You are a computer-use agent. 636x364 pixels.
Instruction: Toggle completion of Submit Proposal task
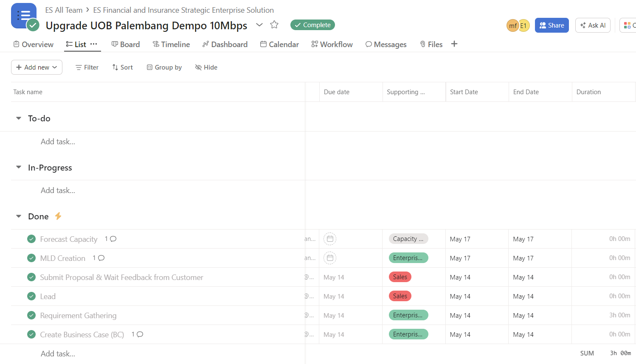31,277
